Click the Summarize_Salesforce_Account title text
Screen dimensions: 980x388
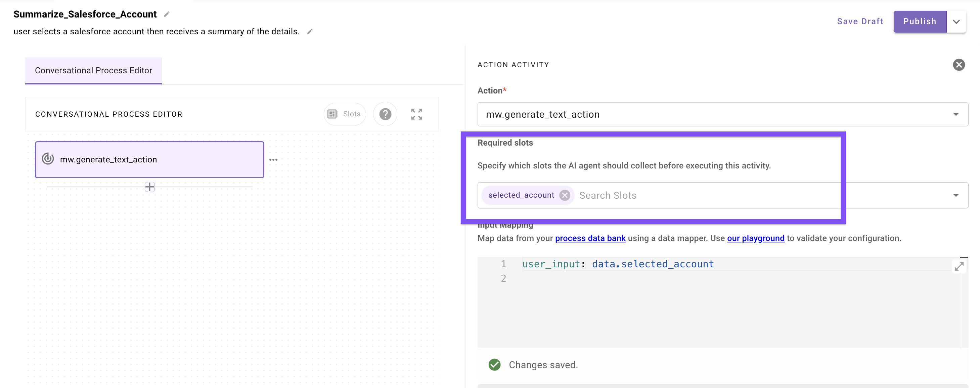tap(85, 14)
